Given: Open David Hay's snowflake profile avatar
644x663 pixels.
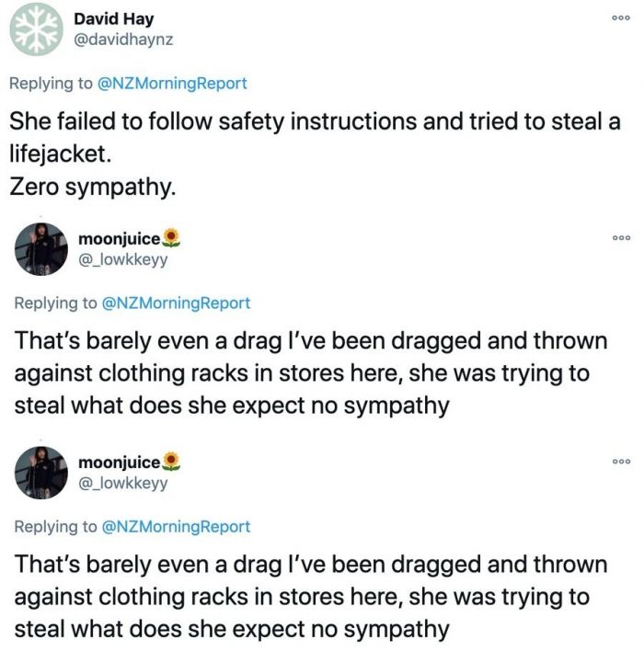Looking at the screenshot, I should pos(37,29).
